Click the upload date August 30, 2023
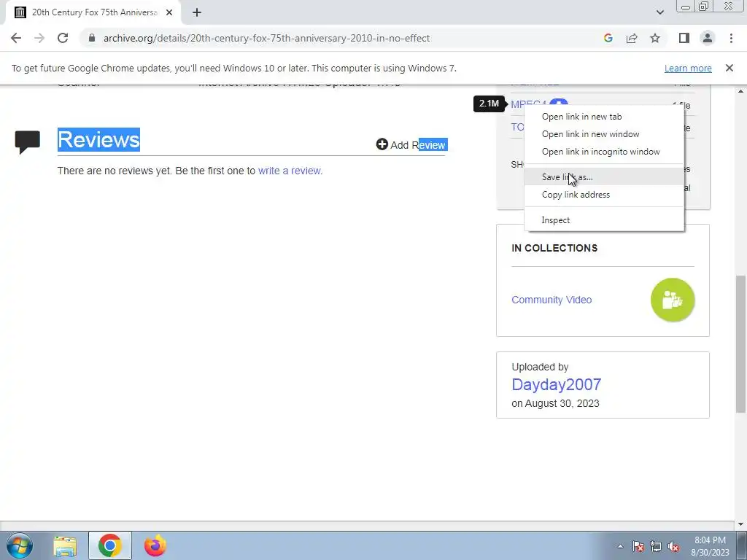Image resolution: width=747 pixels, height=560 pixels. (x=562, y=403)
